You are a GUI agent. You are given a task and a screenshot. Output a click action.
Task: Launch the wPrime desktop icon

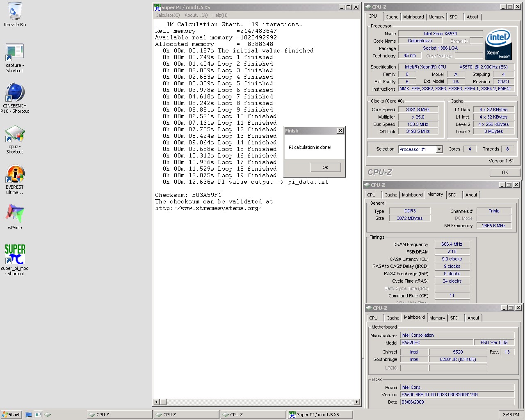point(15,216)
